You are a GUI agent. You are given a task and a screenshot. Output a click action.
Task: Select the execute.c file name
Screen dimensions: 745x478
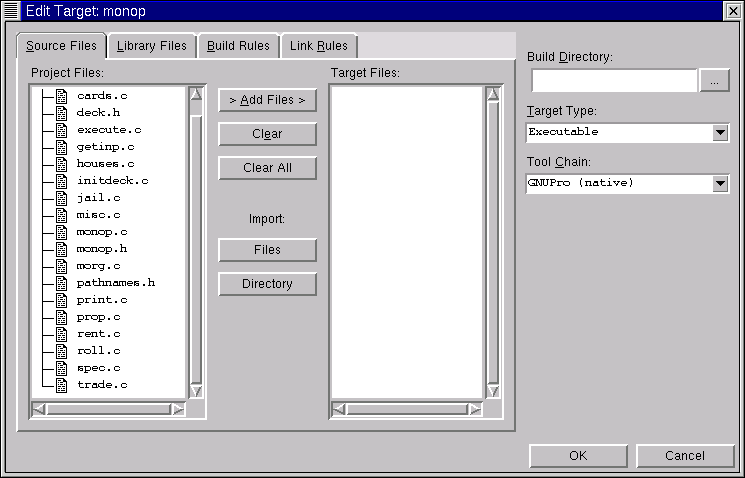point(109,130)
